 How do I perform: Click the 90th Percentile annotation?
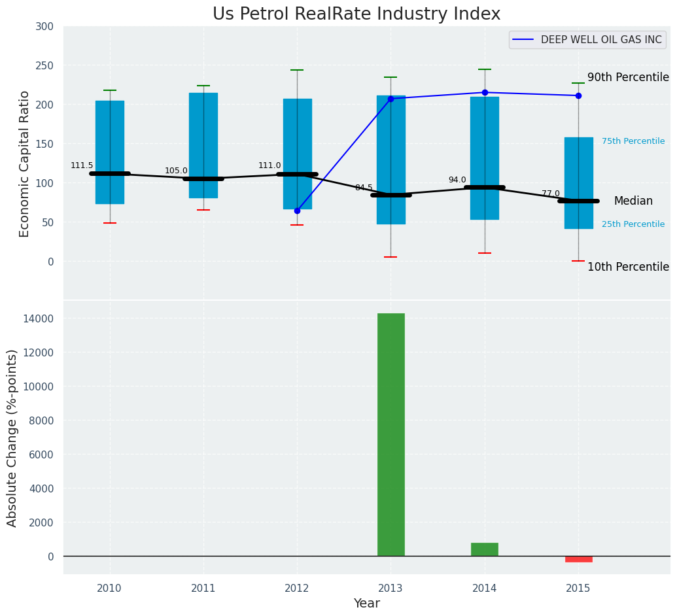(628, 77)
